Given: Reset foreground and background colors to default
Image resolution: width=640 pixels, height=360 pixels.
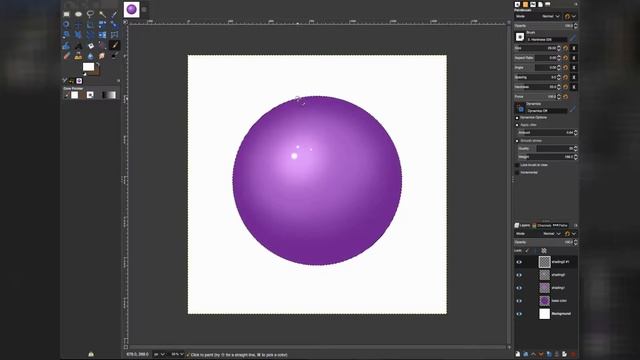Looking at the screenshot, I should 85,75.
